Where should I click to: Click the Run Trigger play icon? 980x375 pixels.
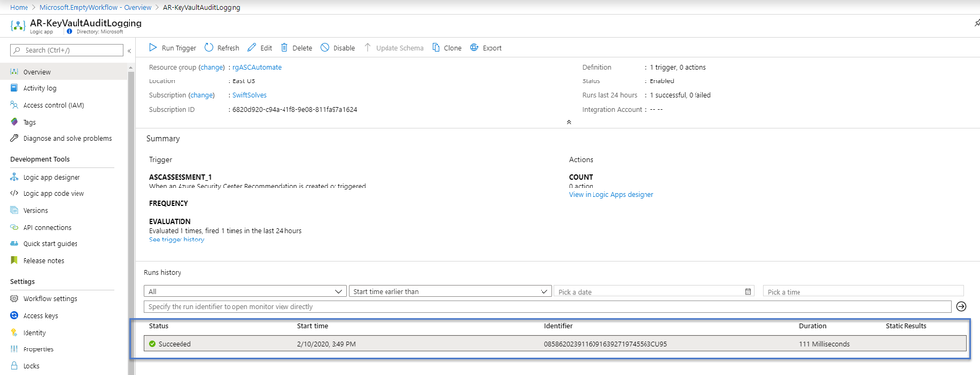[152, 48]
